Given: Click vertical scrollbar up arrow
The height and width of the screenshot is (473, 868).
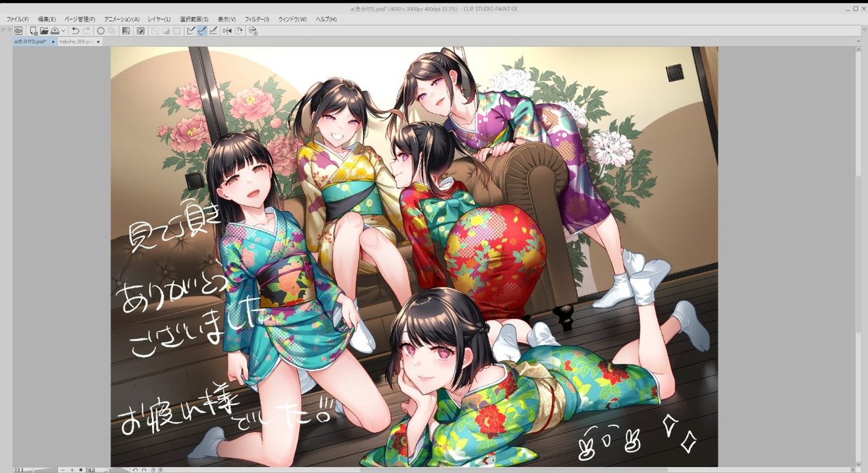Looking at the screenshot, I should point(859,49).
